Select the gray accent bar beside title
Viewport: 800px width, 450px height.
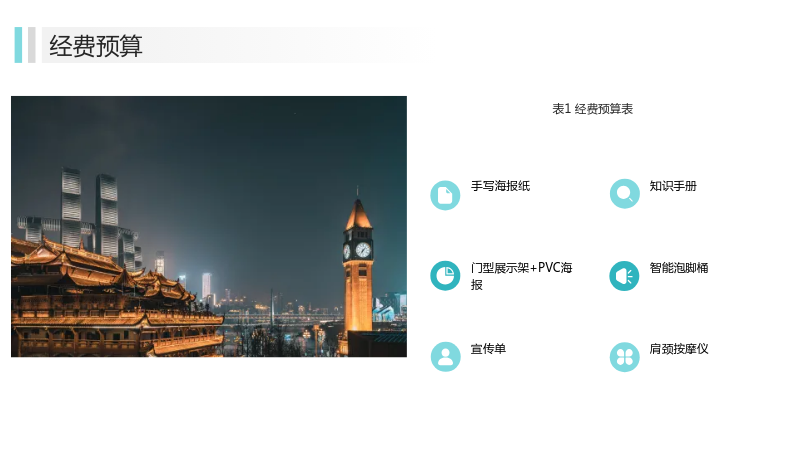tap(32, 45)
